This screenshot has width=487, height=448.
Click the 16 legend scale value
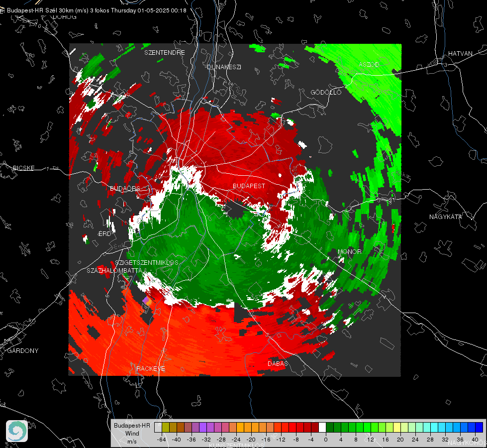pos(386,440)
